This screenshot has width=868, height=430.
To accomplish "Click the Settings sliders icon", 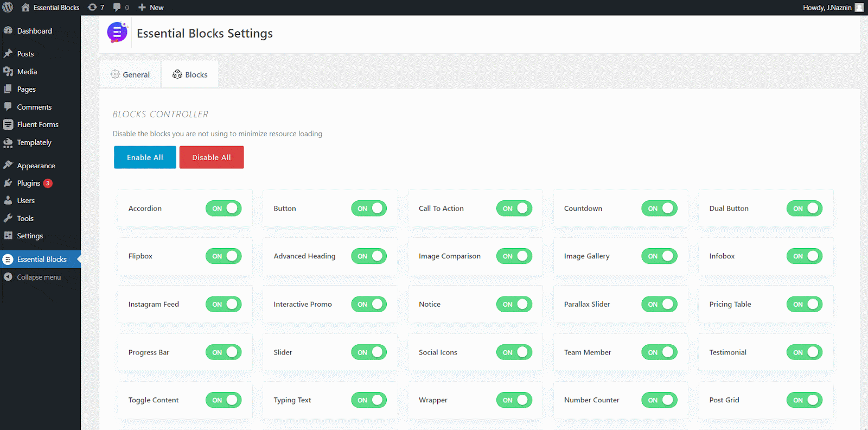I will coord(8,236).
